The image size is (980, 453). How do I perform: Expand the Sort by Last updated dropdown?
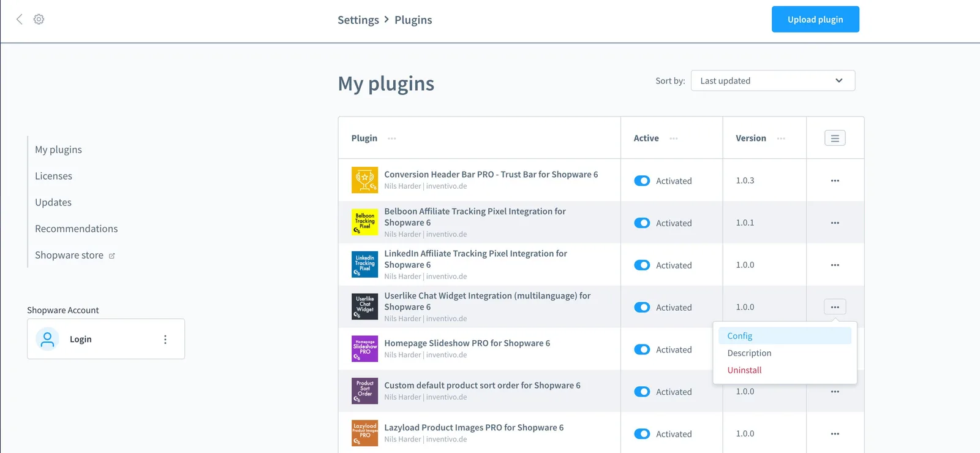[773, 81]
